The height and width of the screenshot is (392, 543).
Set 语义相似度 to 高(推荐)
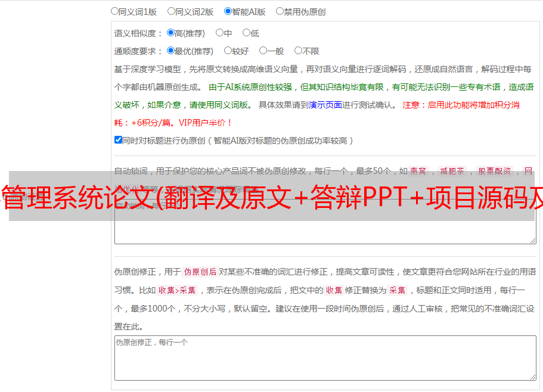(x=170, y=33)
